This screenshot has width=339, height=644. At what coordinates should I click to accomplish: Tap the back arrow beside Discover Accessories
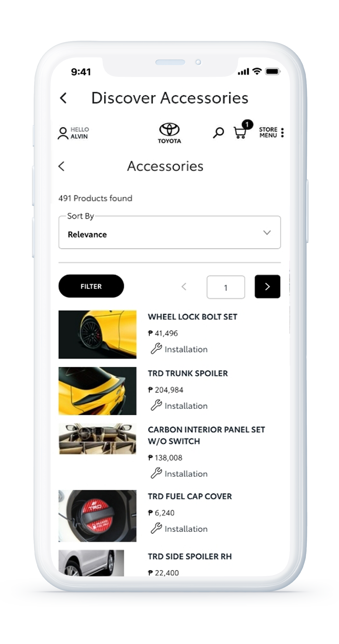63,98
